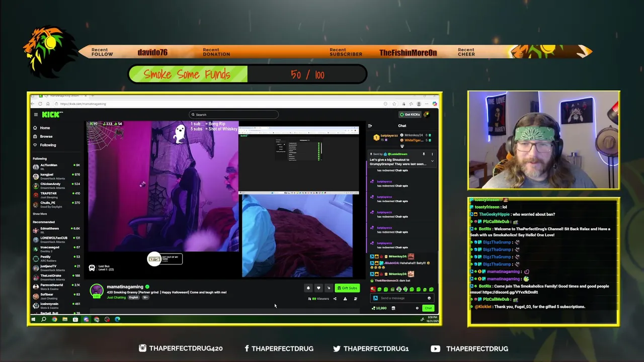Click the 10,990 channel points balance

point(379,308)
